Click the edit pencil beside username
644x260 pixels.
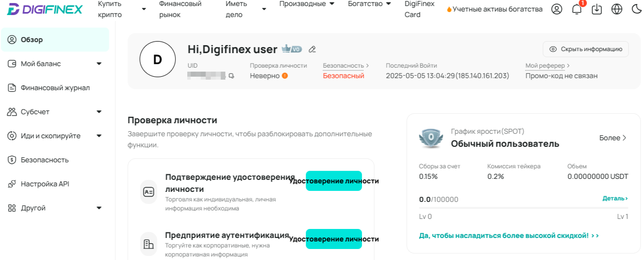(312, 49)
